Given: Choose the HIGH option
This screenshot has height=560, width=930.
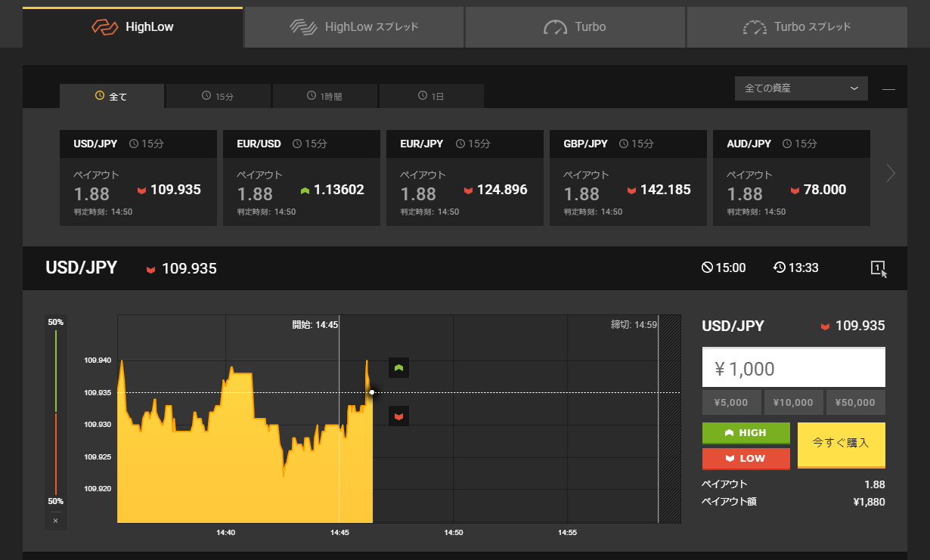Looking at the screenshot, I should [746, 433].
